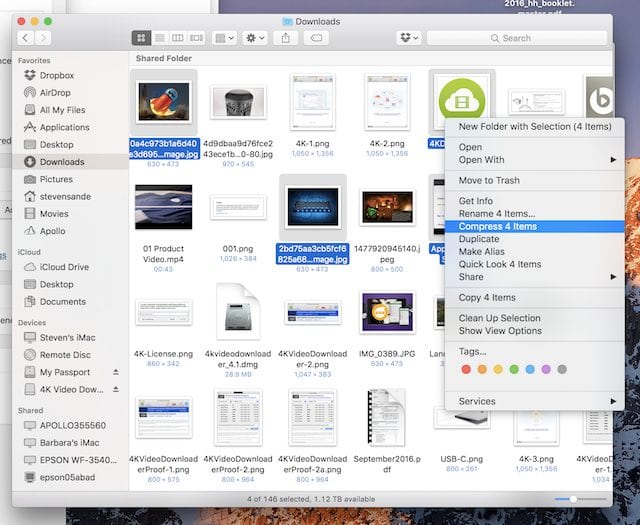640x525 pixels.
Task: Choose Compress 4 Items from context menu
Action: point(497,227)
